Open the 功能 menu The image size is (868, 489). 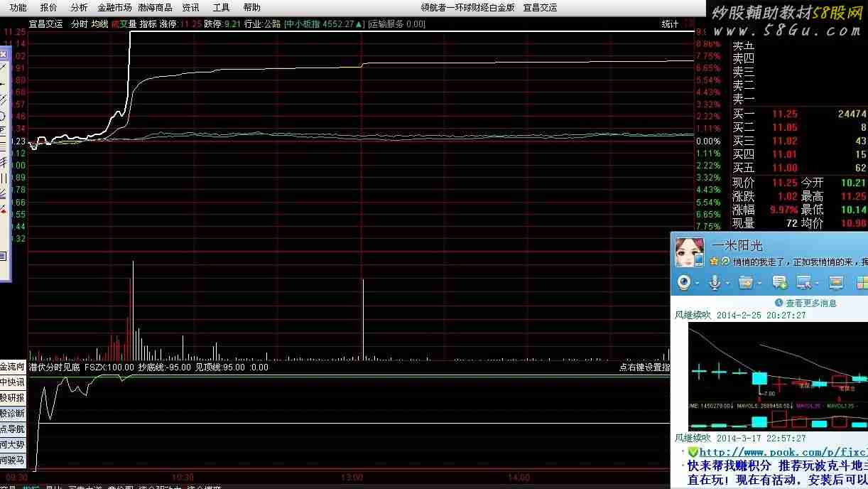[x=18, y=8]
